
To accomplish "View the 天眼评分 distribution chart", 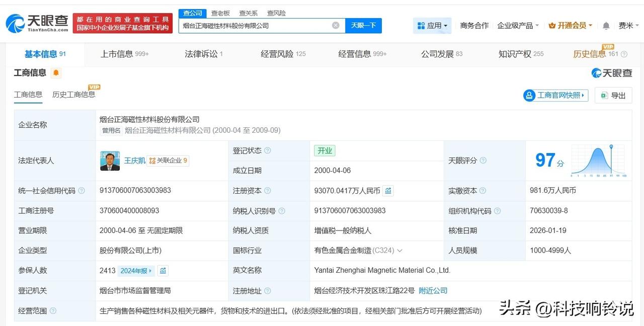I will 598,160.
